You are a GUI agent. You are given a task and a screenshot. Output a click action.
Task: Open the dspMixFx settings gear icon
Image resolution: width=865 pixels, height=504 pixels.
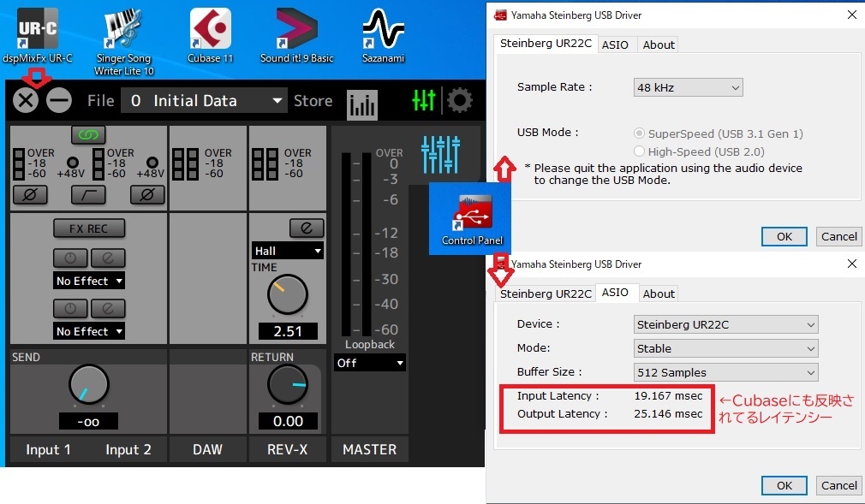click(x=460, y=100)
